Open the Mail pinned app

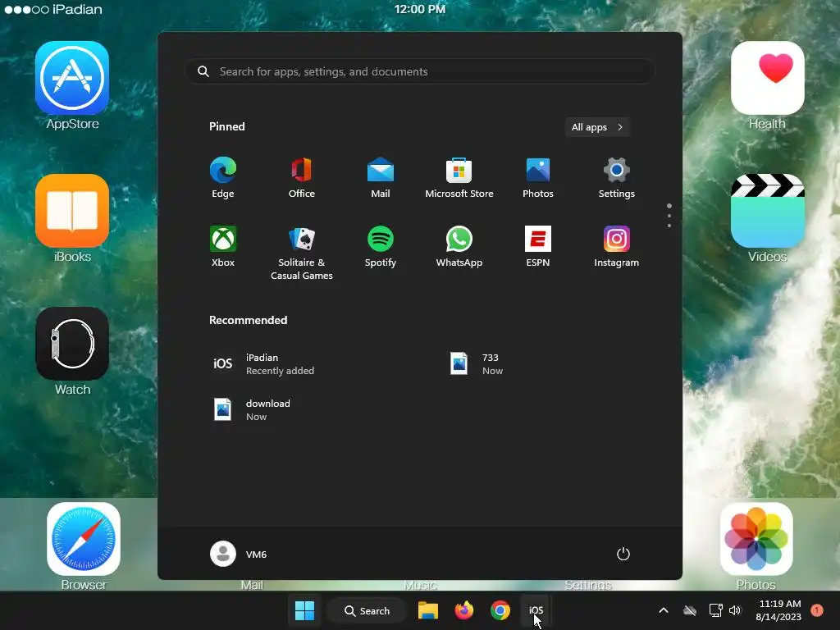pos(381,178)
